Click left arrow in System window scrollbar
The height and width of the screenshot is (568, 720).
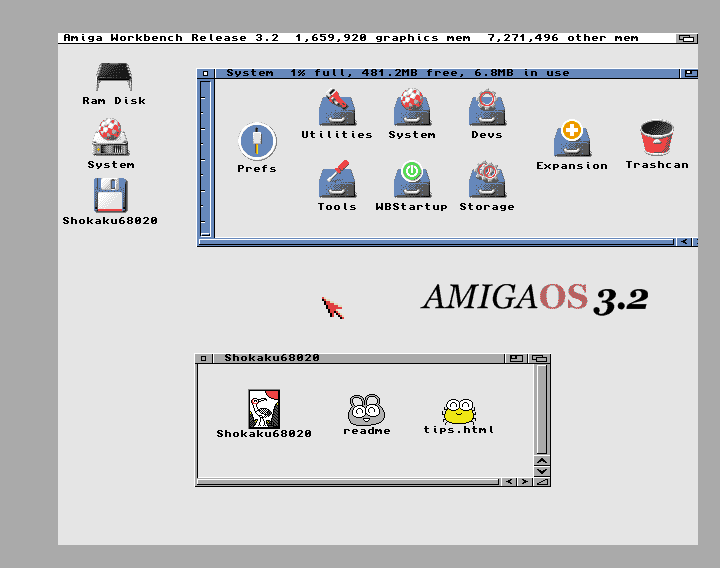[684, 242]
